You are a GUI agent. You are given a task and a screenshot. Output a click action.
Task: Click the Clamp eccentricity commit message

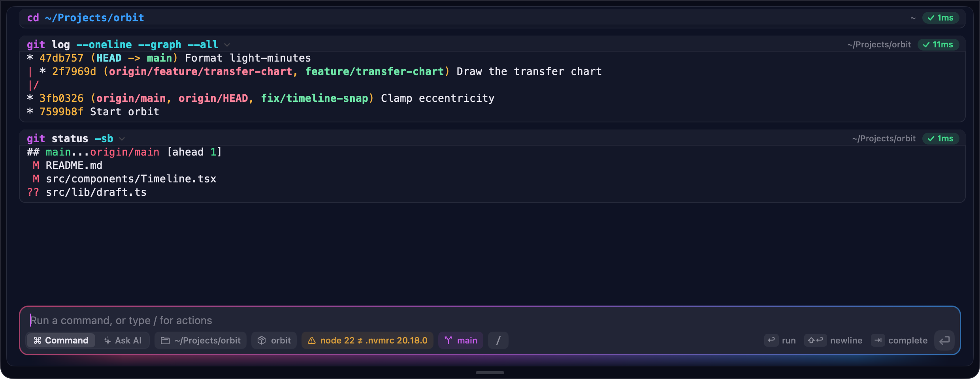click(438, 98)
